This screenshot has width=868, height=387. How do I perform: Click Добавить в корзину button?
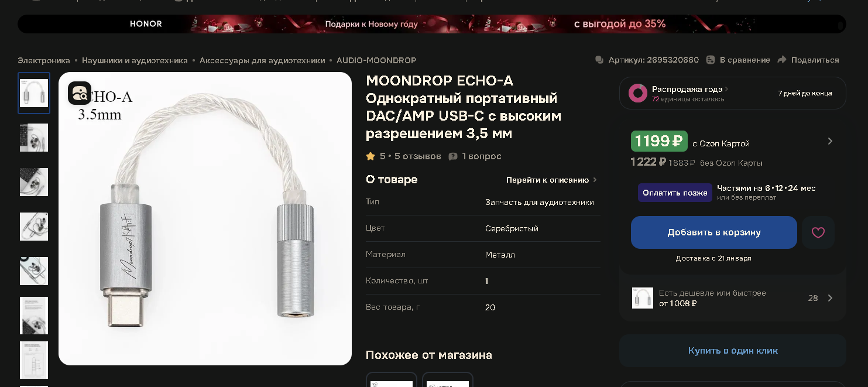(714, 232)
